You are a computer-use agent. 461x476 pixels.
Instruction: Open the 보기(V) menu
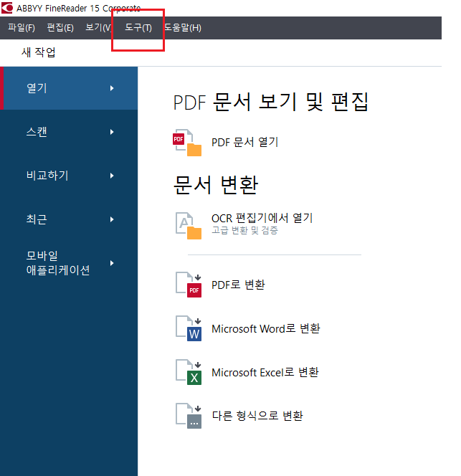pos(98,28)
